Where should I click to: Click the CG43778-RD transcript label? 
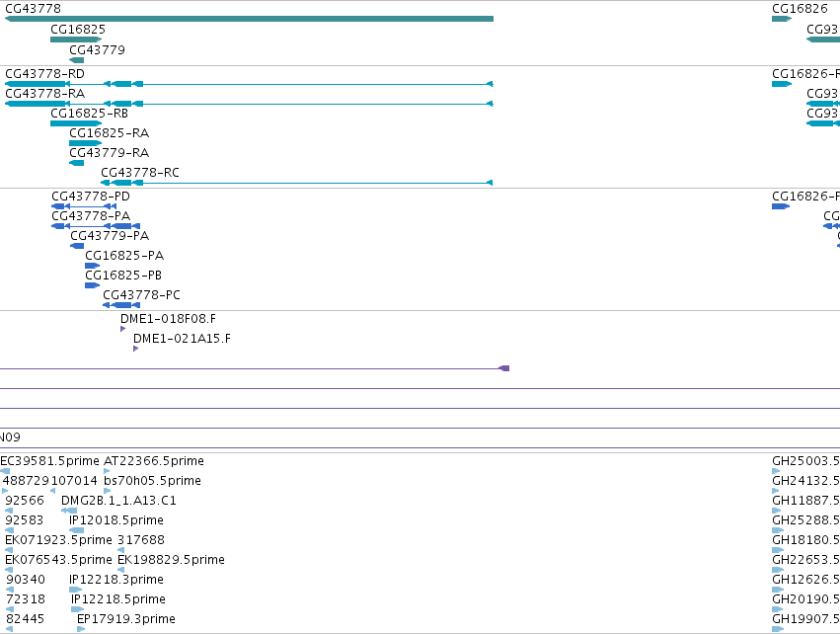tap(45, 74)
